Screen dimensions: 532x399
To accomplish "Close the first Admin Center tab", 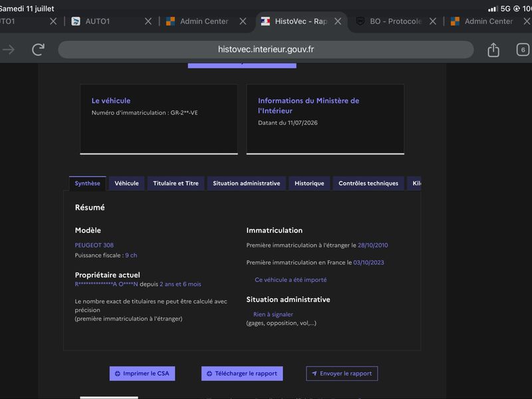I will click(x=243, y=21).
